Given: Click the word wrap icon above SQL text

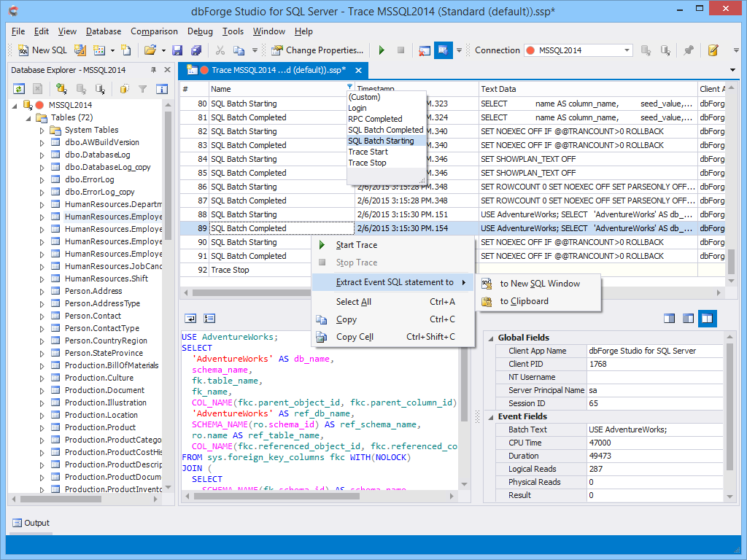Looking at the screenshot, I should 190,319.
